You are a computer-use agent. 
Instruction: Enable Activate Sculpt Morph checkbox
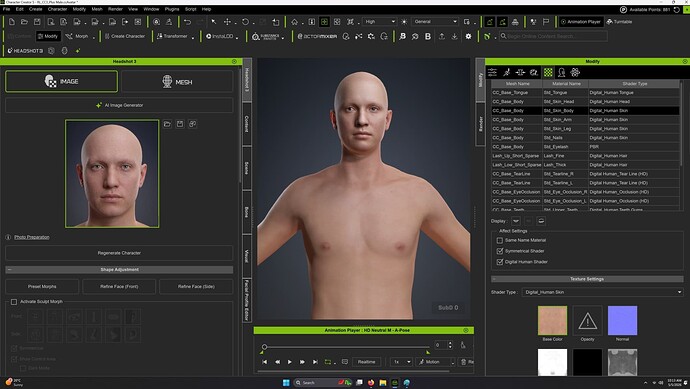click(x=14, y=302)
